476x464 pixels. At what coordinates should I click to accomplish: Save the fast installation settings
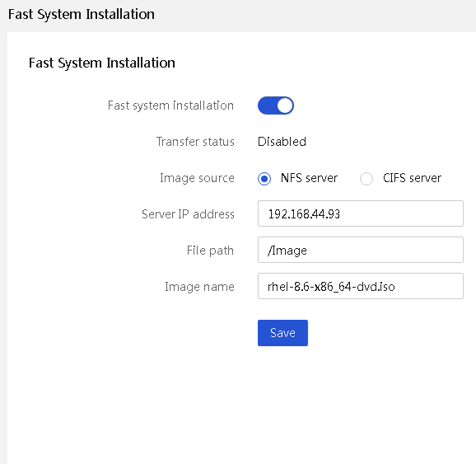(282, 333)
